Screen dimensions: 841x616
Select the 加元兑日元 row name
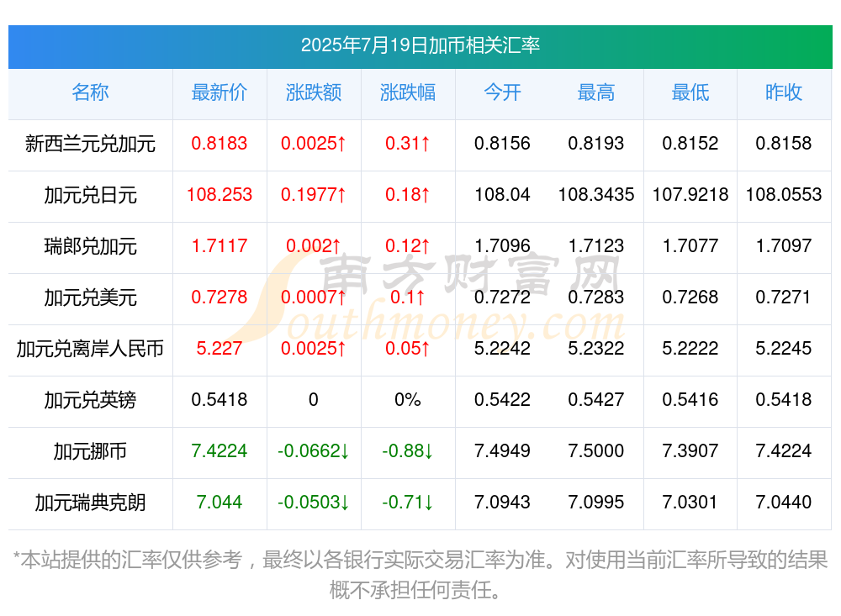click(90, 195)
